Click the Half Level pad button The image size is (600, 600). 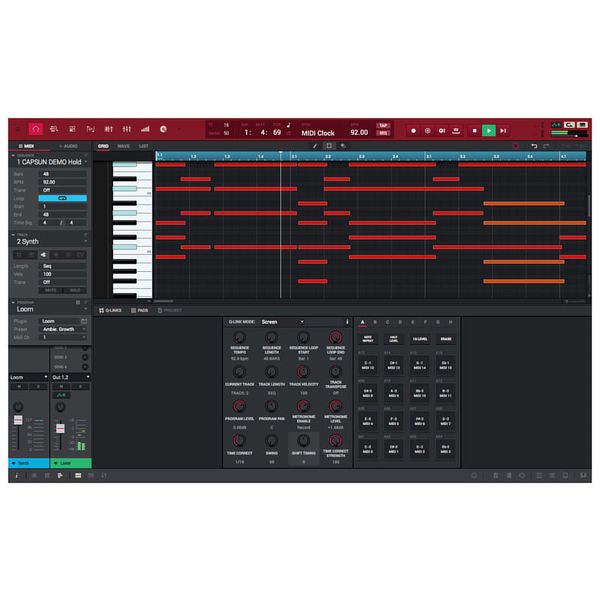394,339
